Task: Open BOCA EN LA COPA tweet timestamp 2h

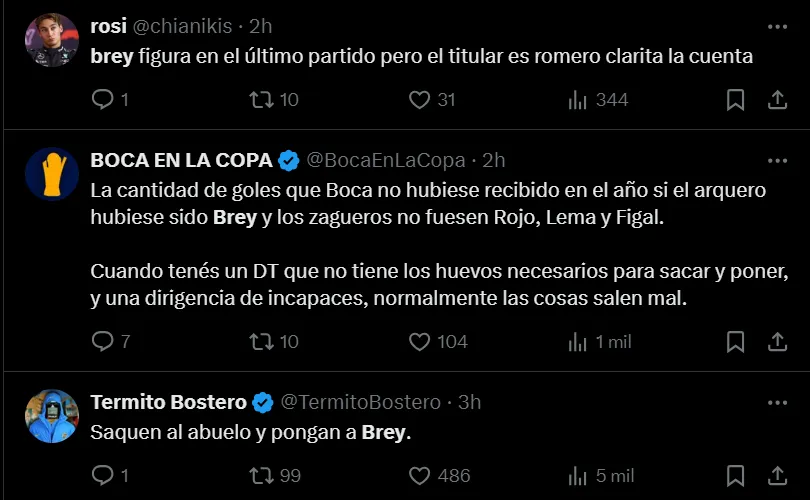Action: (494, 160)
